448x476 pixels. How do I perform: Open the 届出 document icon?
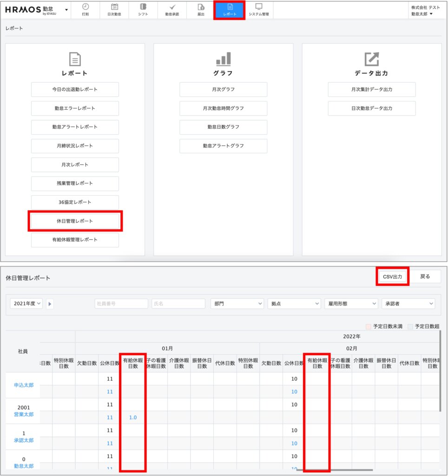201,7
